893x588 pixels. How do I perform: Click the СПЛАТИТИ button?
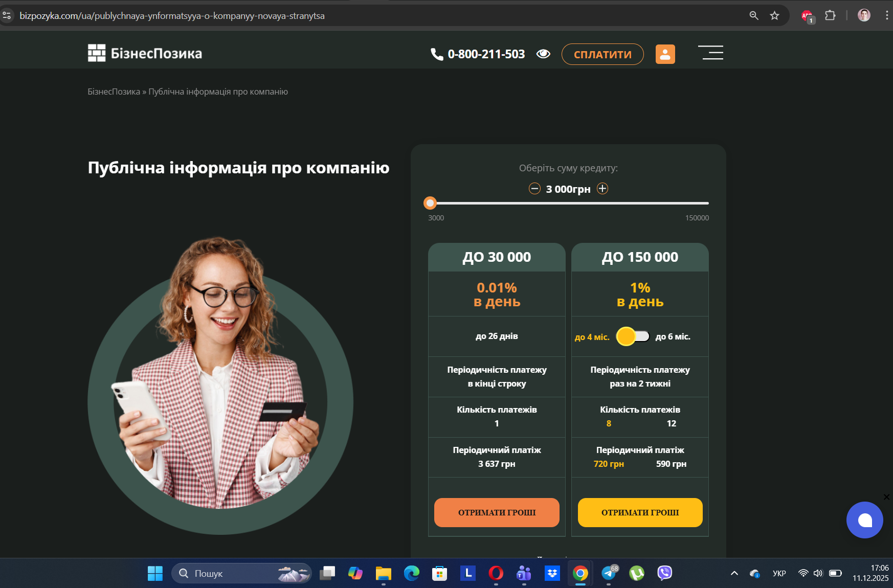[x=602, y=54]
